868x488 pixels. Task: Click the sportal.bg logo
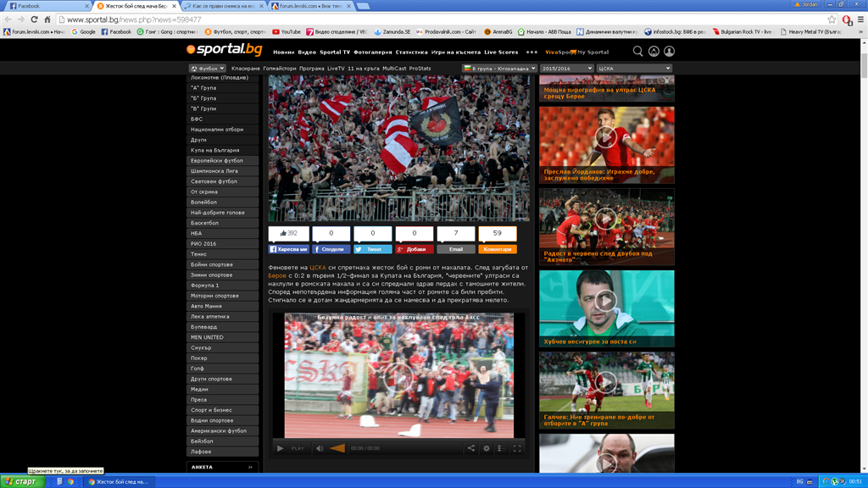coord(224,50)
